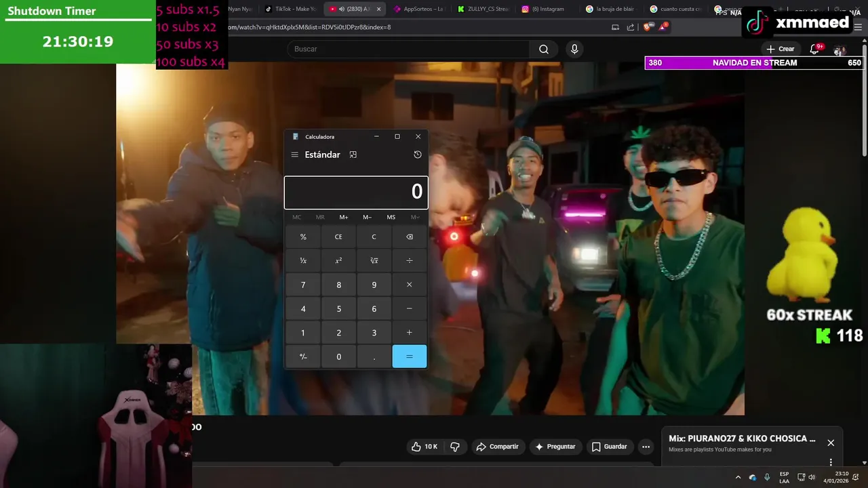Image resolution: width=868 pixels, height=488 pixels.
Task: Expand the taskbar hidden icons chevron
Action: coord(738,477)
